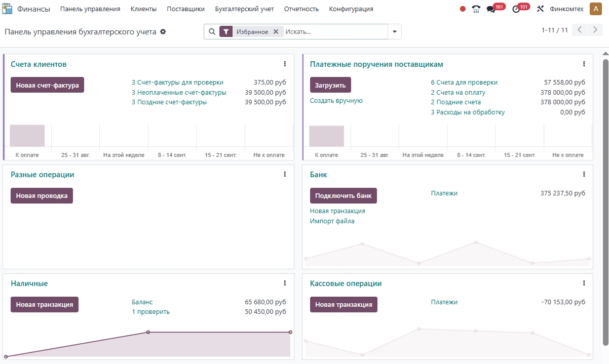Click the red recording indicator dot

coord(463,9)
